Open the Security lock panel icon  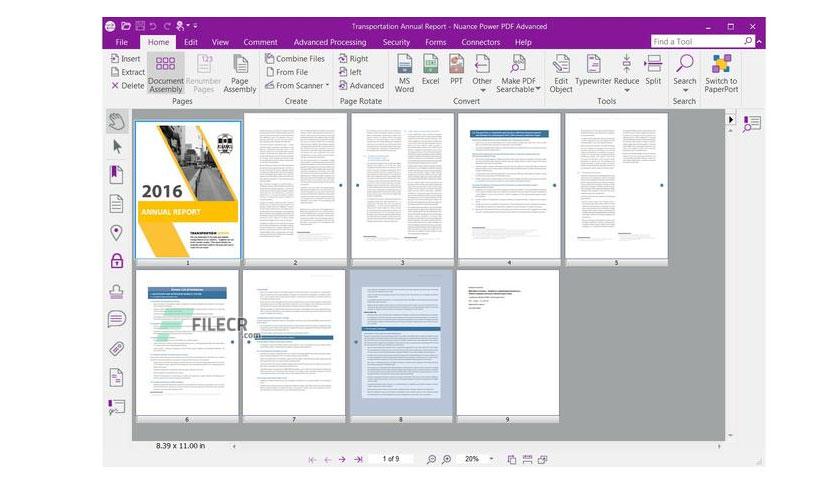[117, 261]
